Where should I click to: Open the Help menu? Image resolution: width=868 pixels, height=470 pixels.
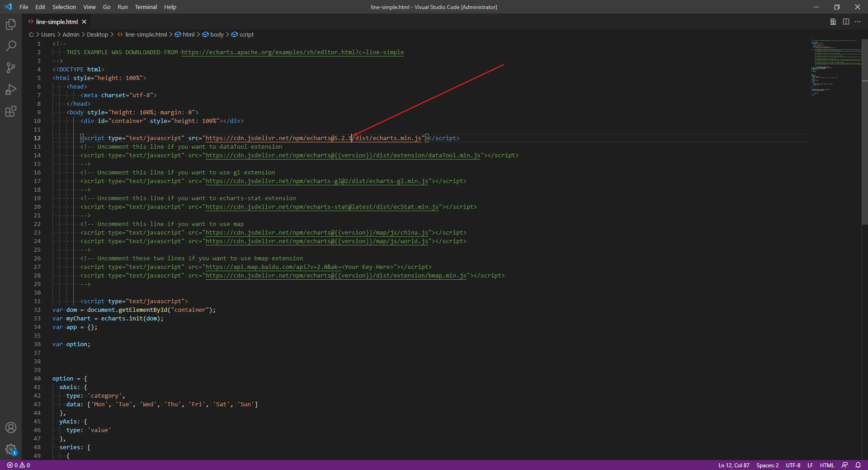tap(170, 7)
